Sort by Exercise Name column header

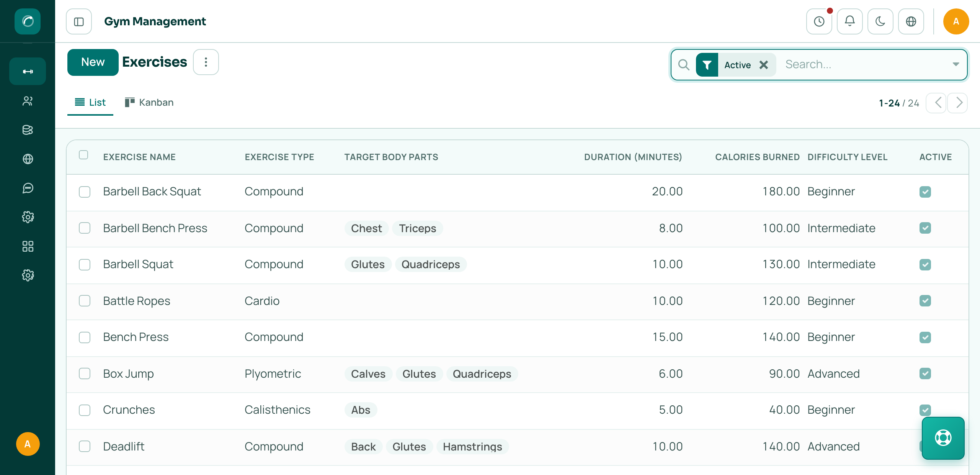pos(139,157)
